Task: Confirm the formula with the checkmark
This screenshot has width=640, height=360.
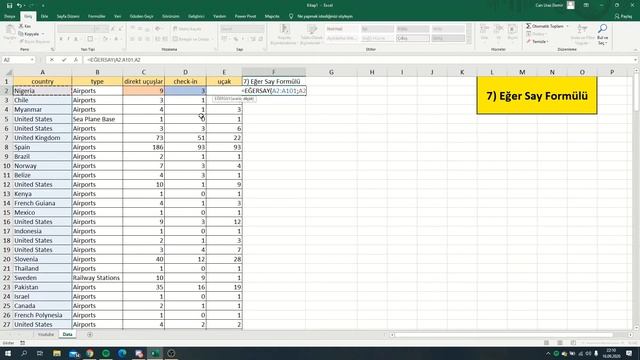Action: pos(64,60)
